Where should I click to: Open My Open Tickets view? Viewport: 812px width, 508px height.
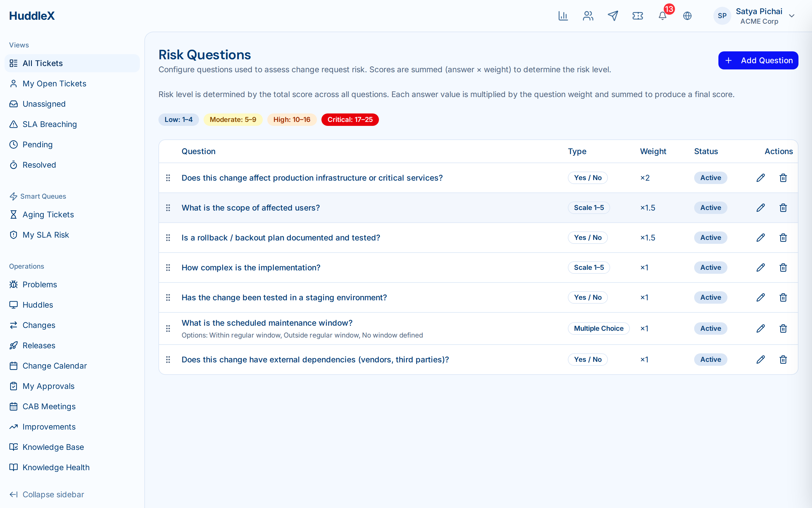click(x=72, y=84)
